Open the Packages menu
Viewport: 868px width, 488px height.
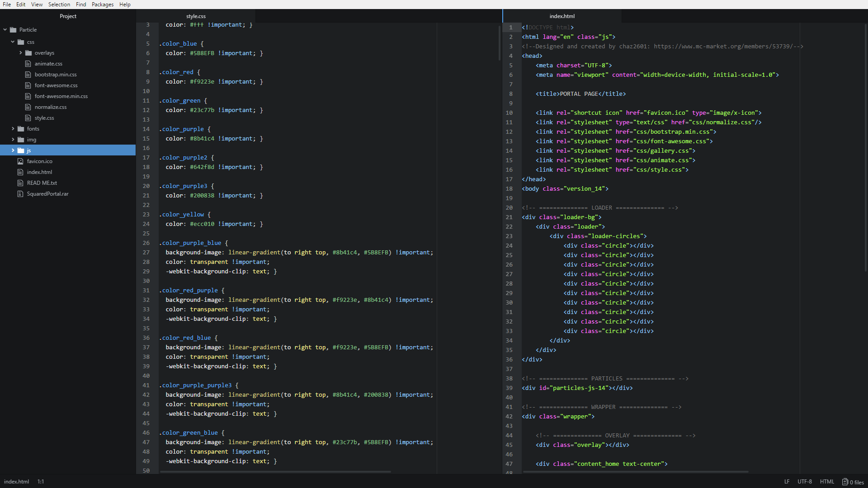(x=103, y=5)
